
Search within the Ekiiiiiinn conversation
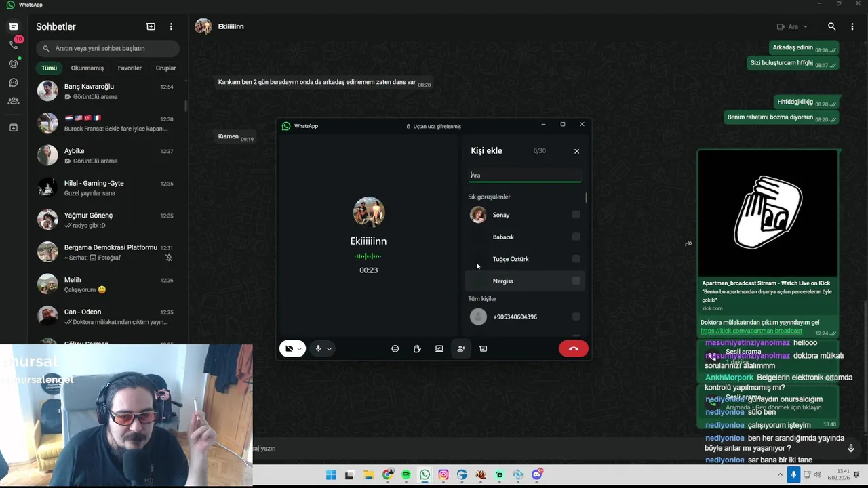coord(831,26)
